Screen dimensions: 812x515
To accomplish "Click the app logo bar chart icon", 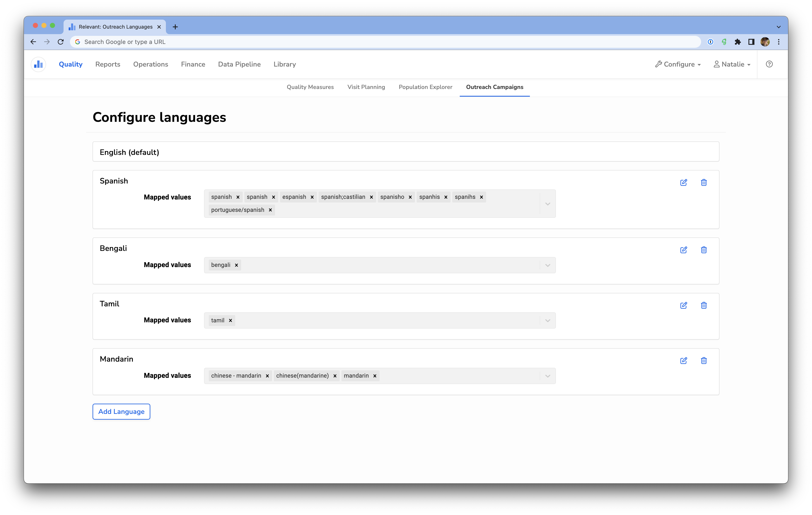I will pos(38,64).
